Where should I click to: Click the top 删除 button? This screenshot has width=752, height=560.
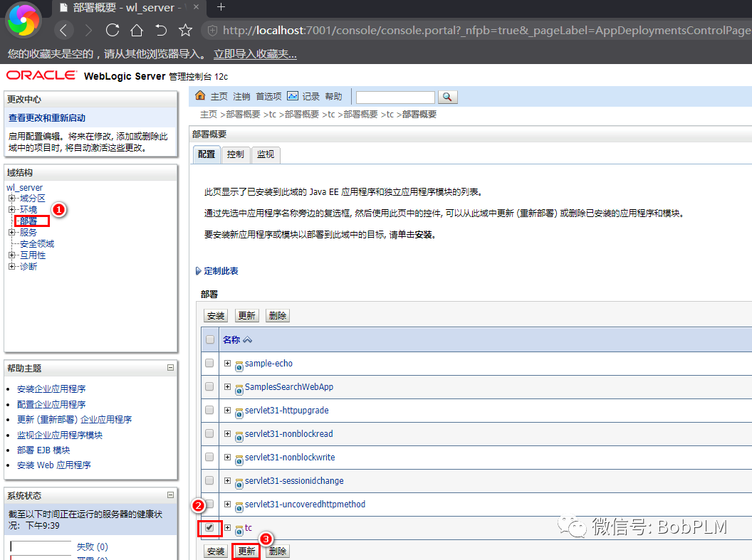click(278, 316)
